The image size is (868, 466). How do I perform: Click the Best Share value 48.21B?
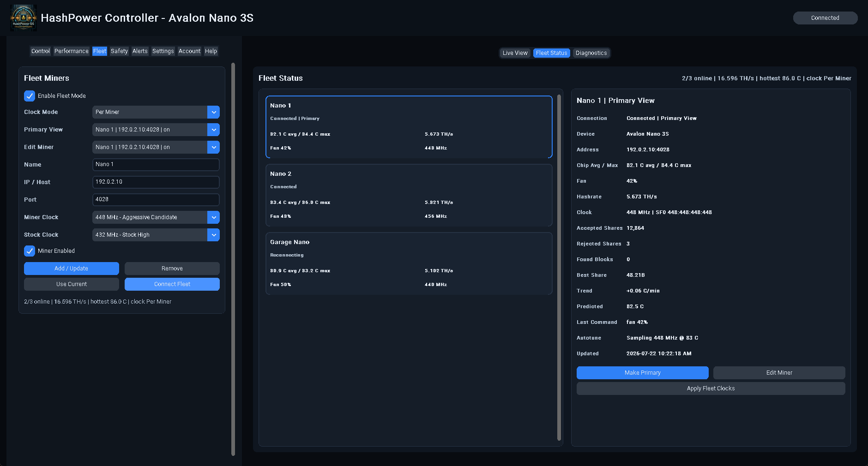click(636, 275)
